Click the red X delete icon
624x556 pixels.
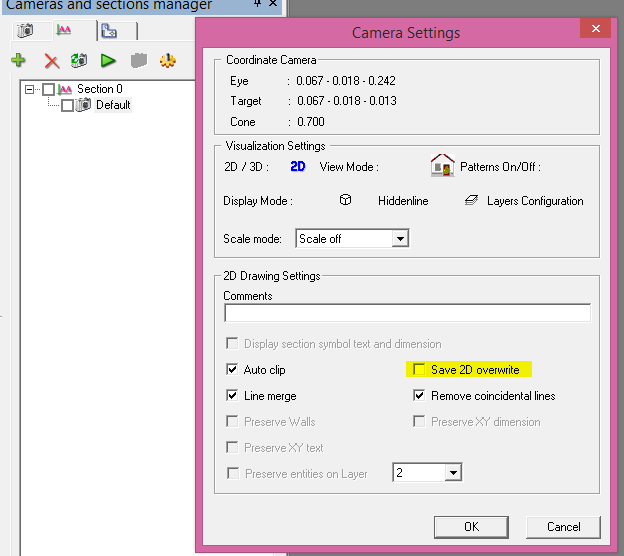(x=51, y=61)
